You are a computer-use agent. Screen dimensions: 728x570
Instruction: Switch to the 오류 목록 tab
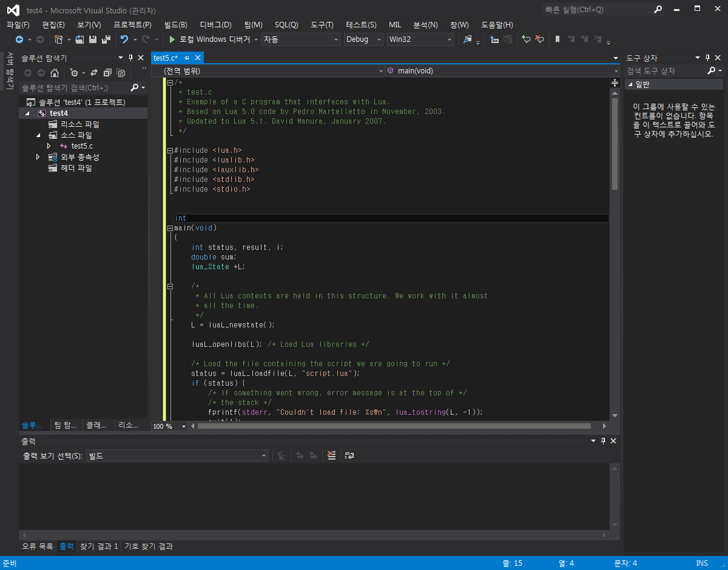pos(38,546)
